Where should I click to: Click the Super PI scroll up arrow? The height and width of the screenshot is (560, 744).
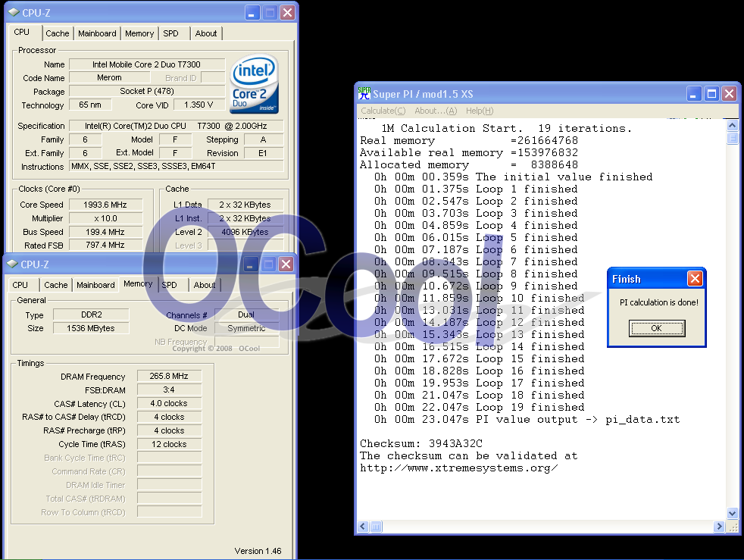click(x=732, y=125)
